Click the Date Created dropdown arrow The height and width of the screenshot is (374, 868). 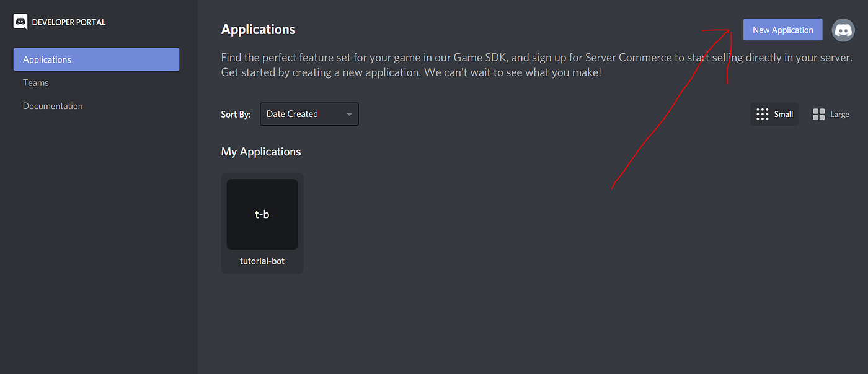coord(349,114)
